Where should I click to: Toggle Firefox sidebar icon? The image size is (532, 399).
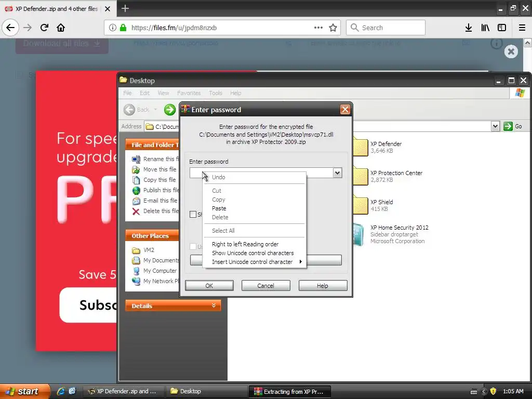502,28
